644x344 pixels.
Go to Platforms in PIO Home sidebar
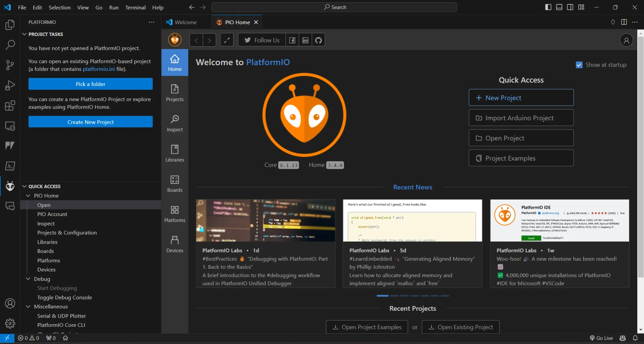point(175,214)
